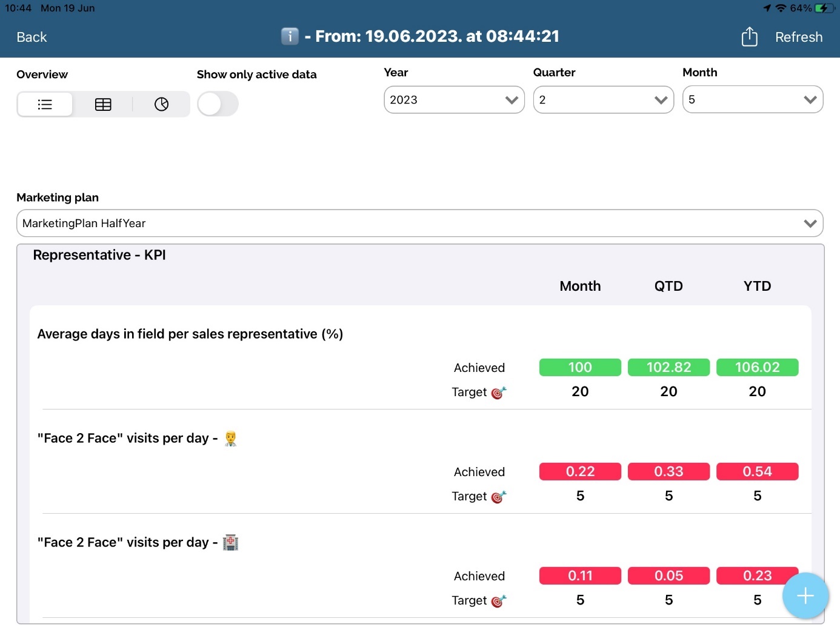Tap the YTD column header

pos(757,286)
